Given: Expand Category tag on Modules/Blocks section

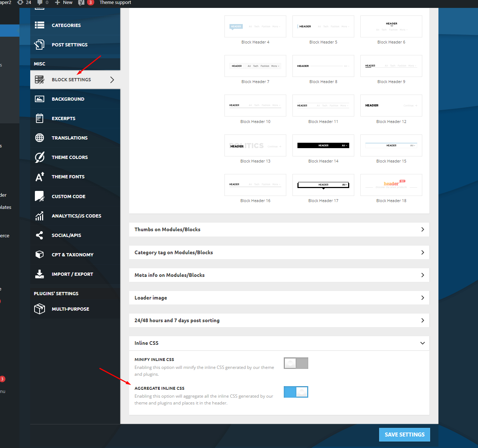Looking at the screenshot, I should click(x=279, y=252).
